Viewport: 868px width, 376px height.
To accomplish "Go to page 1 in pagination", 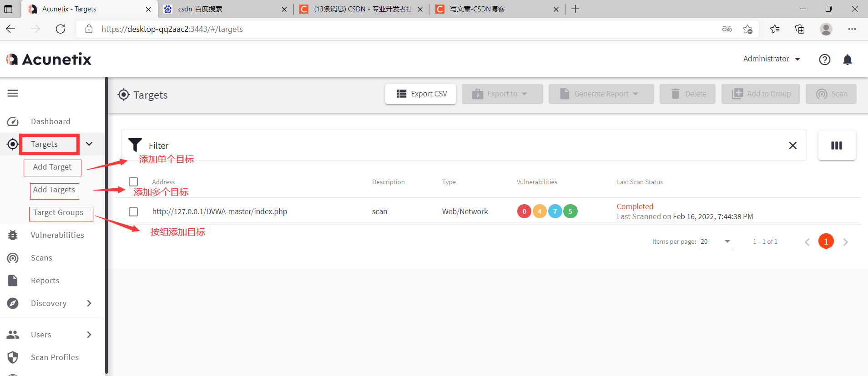I will tap(826, 241).
